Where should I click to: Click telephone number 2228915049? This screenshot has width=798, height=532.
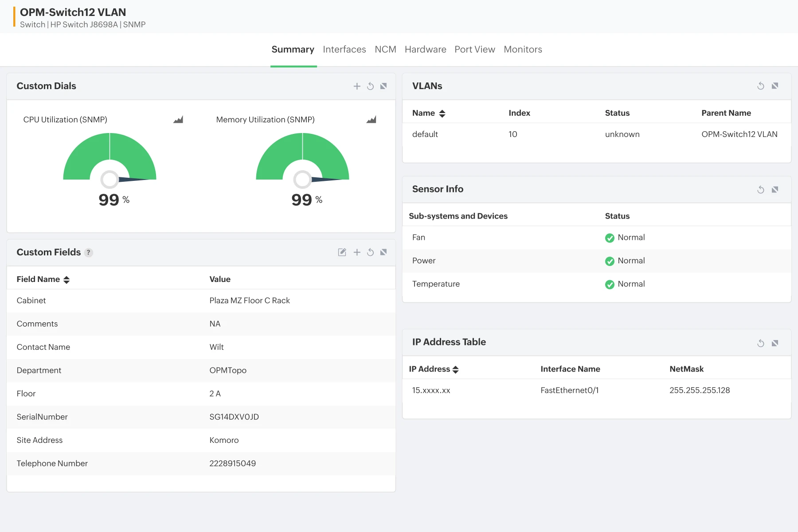click(x=233, y=464)
